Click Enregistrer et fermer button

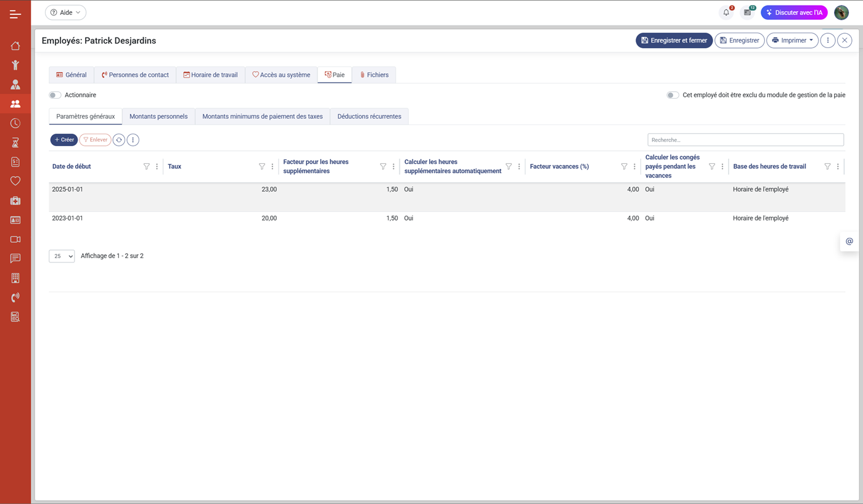[674, 41]
